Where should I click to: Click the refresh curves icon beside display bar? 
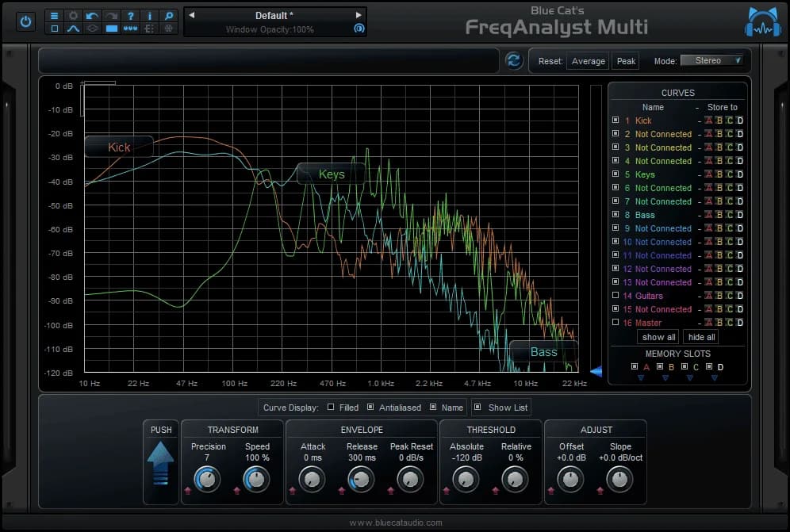(513, 60)
